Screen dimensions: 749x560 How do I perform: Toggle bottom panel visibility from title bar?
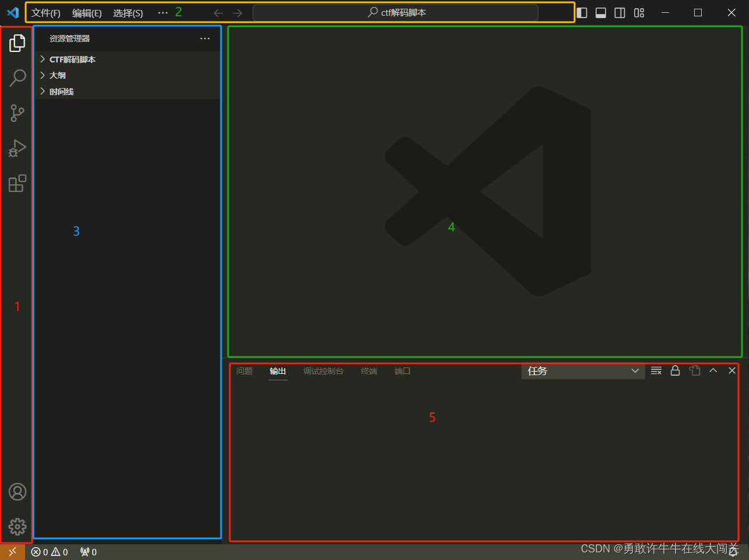click(x=601, y=13)
